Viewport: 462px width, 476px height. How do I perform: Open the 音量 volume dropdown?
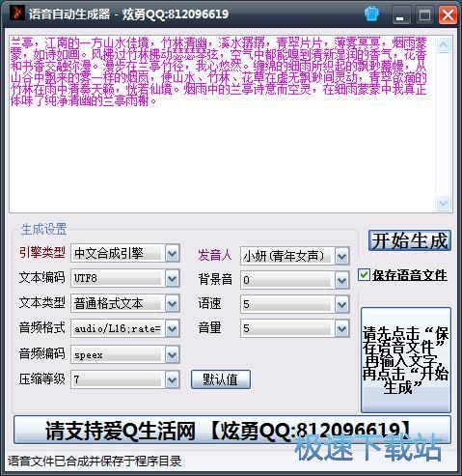tap(341, 328)
